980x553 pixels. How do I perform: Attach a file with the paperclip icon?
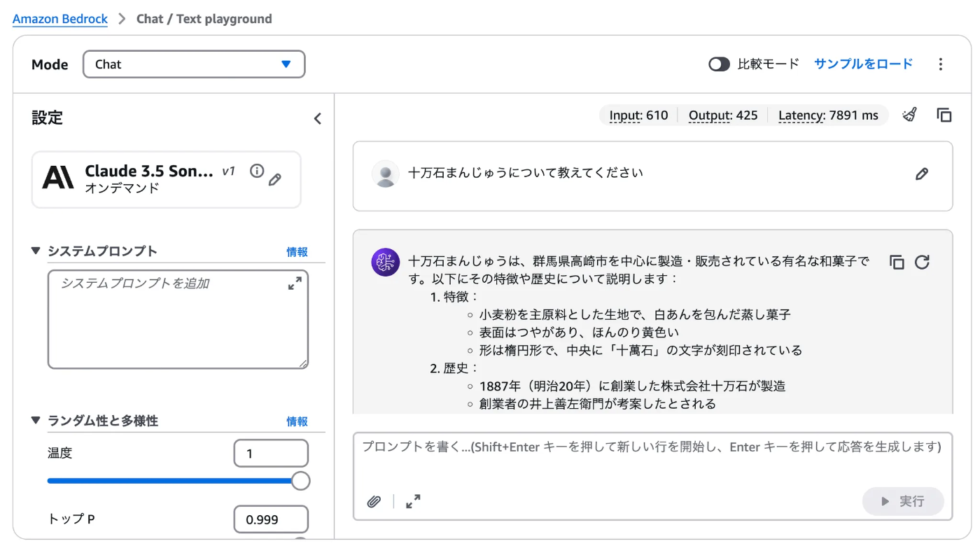374,501
